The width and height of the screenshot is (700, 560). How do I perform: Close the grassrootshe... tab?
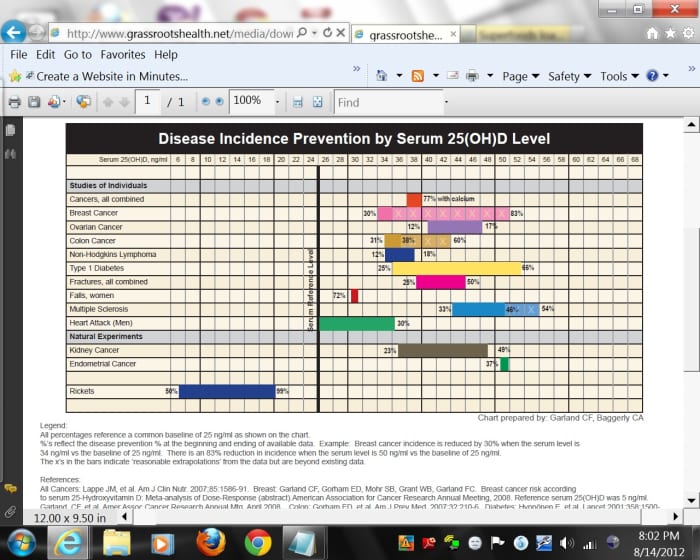[x=453, y=34]
